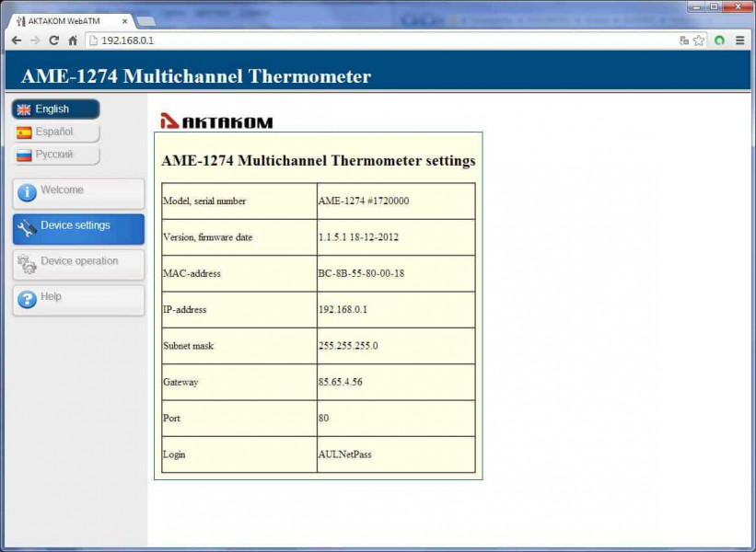Click the '192.168.0.1' value in the table
Screen dimensions: 756x552
(343, 309)
